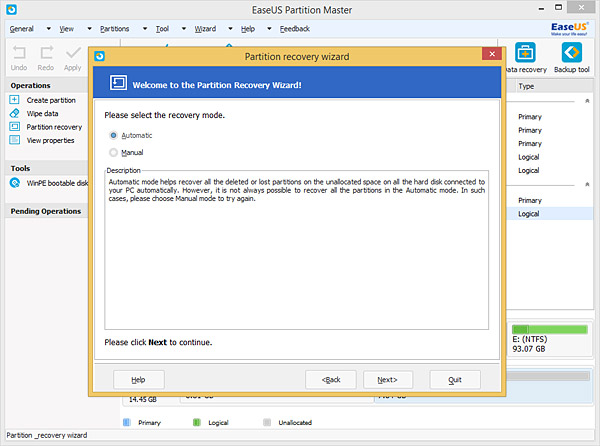Click the Redo toolbar icon
The height and width of the screenshot is (446, 600).
click(46, 52)
